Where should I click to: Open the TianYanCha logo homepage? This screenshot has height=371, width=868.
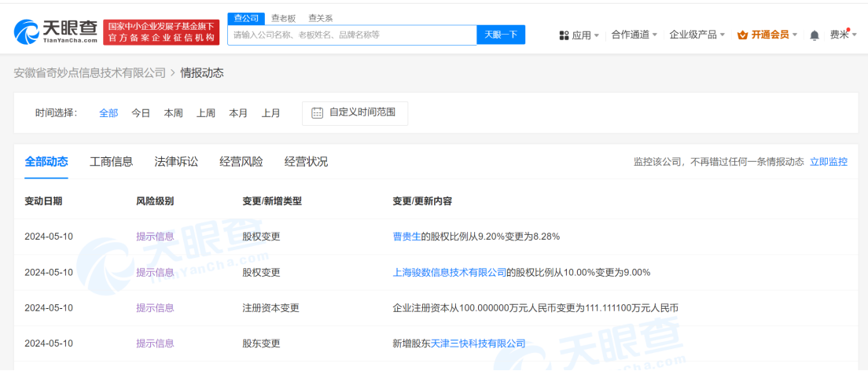pos(55,32)
